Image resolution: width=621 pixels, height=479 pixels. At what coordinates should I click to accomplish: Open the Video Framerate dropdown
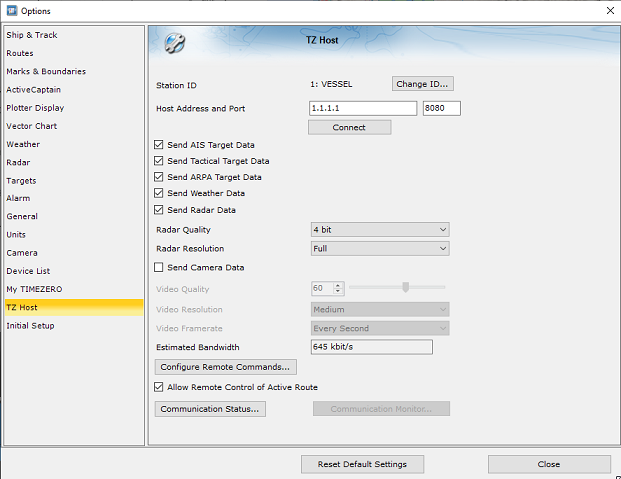(380, 328)
